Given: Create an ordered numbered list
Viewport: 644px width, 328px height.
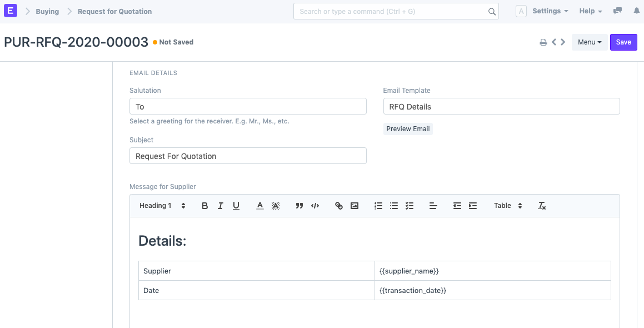Looking at the screenshot, I should pyautogui.click(x=378, y=206).
